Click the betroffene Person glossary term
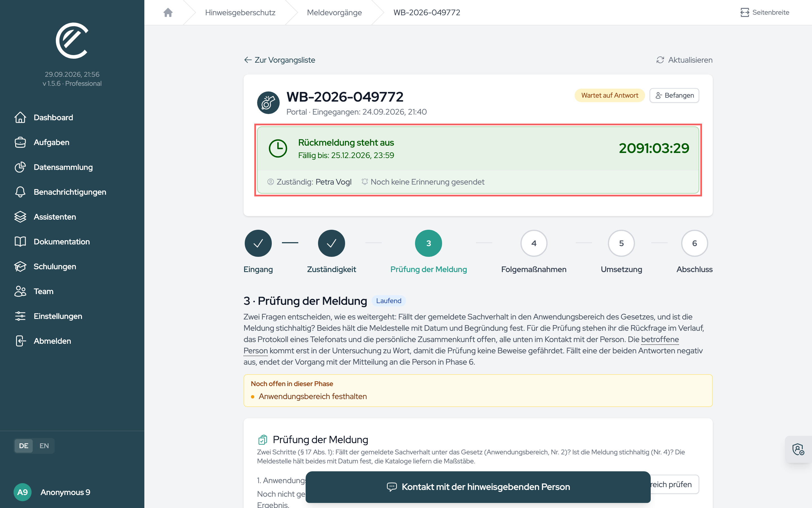The image size is (812, 508). tap(660, 339)
